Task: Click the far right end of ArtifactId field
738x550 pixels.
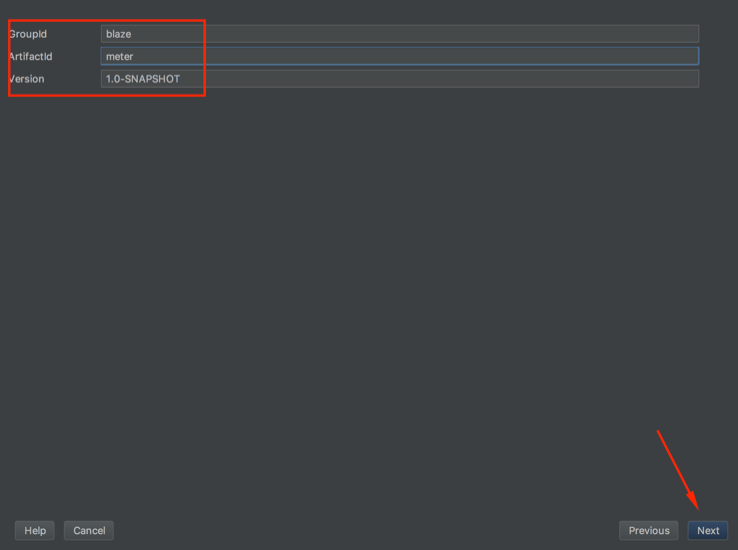Action: tap(690, 56)
